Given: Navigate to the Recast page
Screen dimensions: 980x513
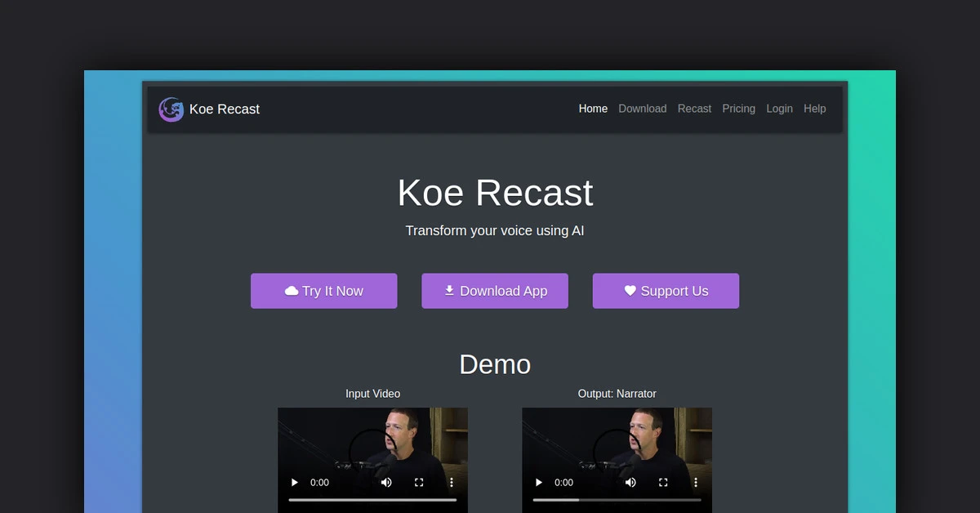Looking at the screenshot, I should pos(694,109).
